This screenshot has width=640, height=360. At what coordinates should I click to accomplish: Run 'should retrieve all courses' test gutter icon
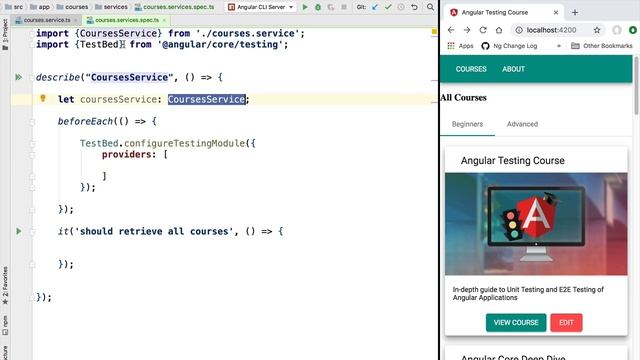18,231
